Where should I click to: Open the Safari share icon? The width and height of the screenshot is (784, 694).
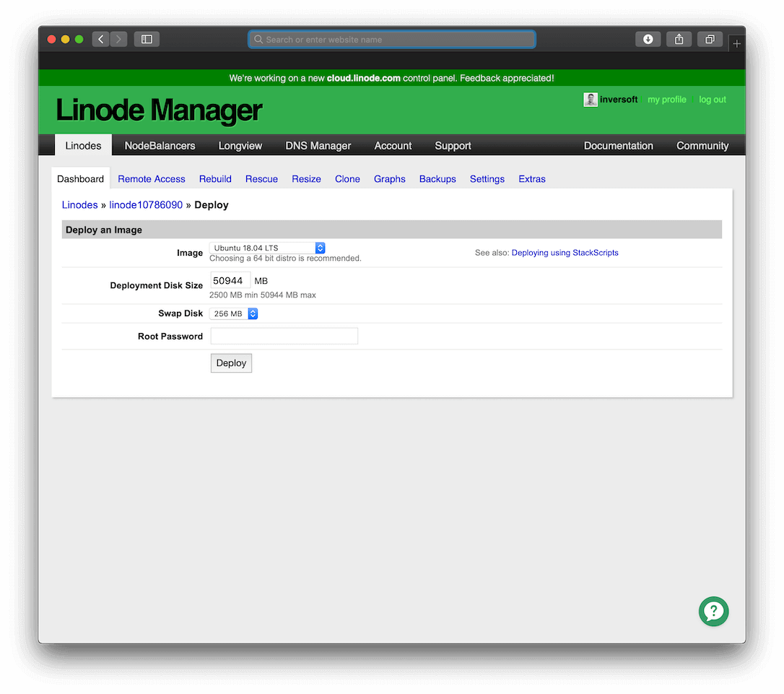(679, 39)
